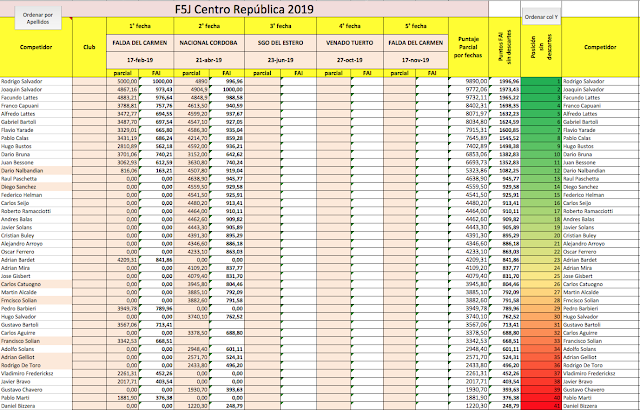640x410 pixels.
Task: Select right column name 'Diego Sanchez'
Action: point(580,187)
